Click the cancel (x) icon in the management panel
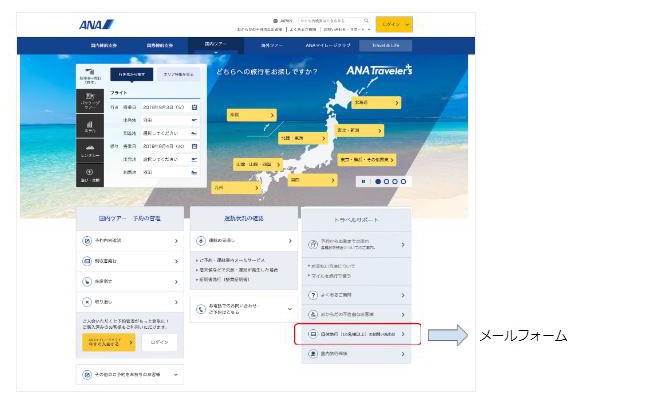The image size is (647, 400). (87, 302)
